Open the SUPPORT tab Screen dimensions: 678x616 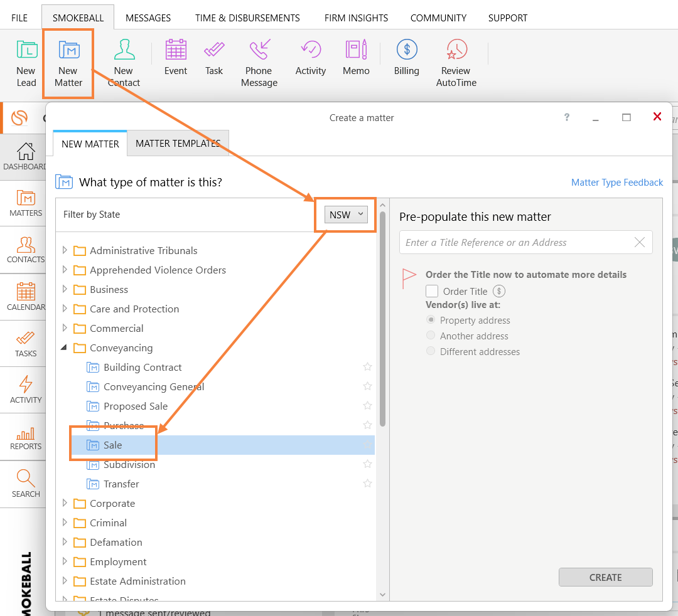[x=508, y=18]
